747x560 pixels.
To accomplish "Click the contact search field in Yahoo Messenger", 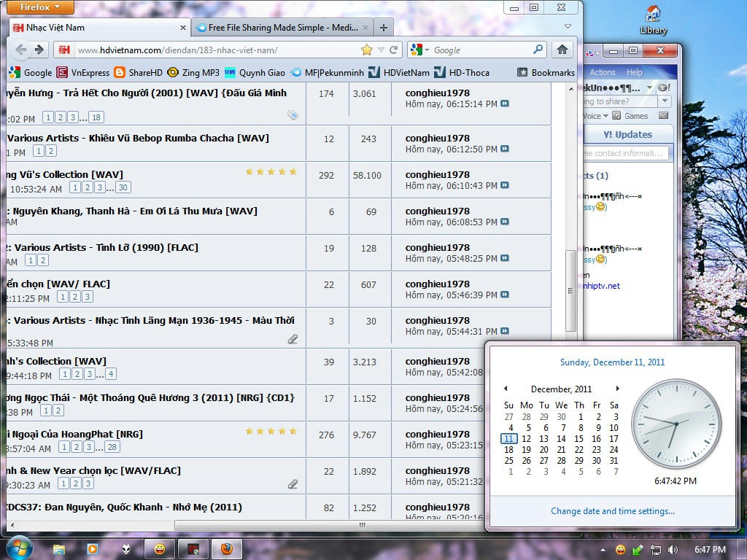I will [625, 153].
